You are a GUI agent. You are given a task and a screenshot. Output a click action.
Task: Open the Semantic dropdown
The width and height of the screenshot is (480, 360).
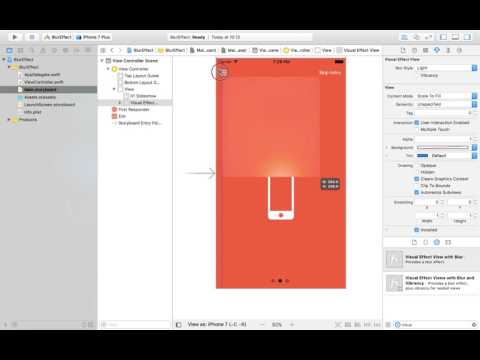(446, 104)
